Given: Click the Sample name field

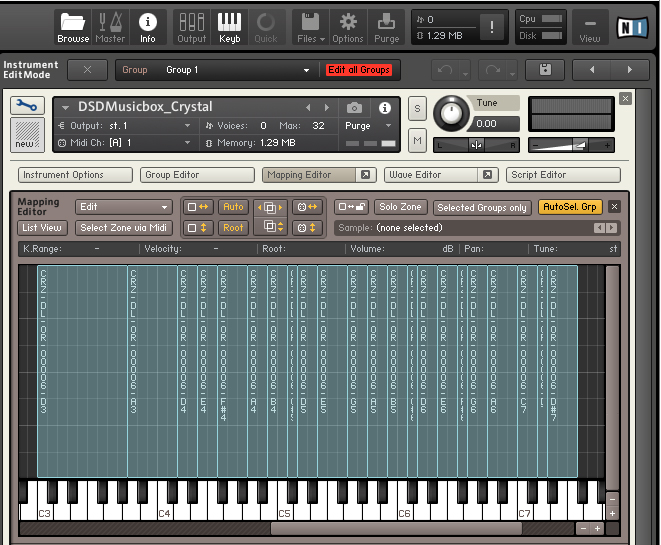Looking at the screenshot, I should tap(476, 228).
